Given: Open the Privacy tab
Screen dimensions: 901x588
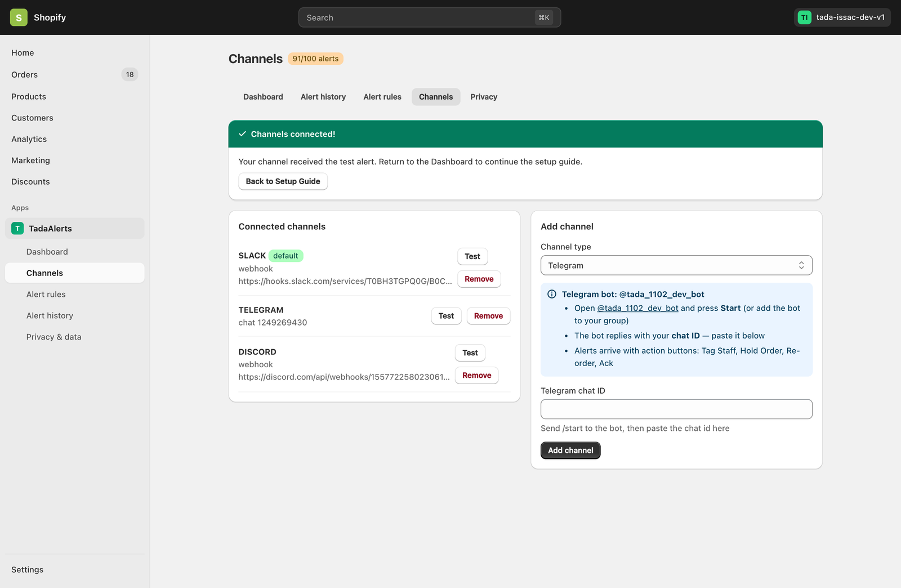Looking at the screenshot, I should [484, 97].
